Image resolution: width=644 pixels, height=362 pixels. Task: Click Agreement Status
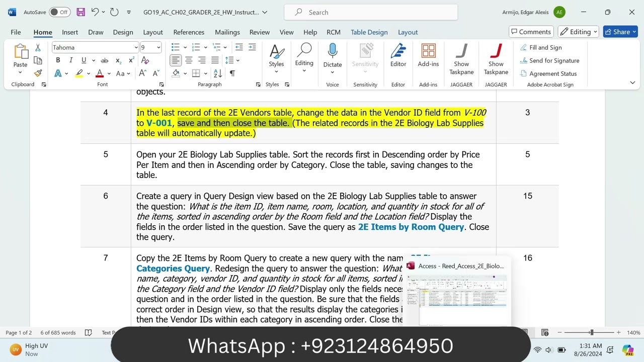(547, 73)
